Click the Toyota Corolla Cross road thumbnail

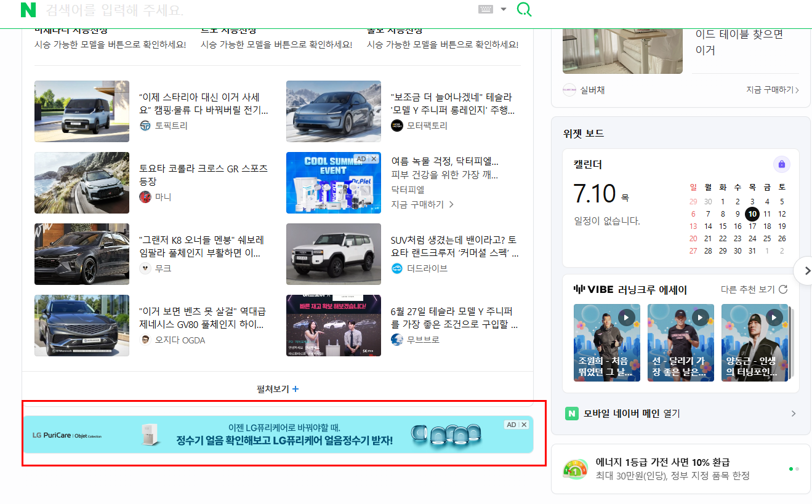82,183
